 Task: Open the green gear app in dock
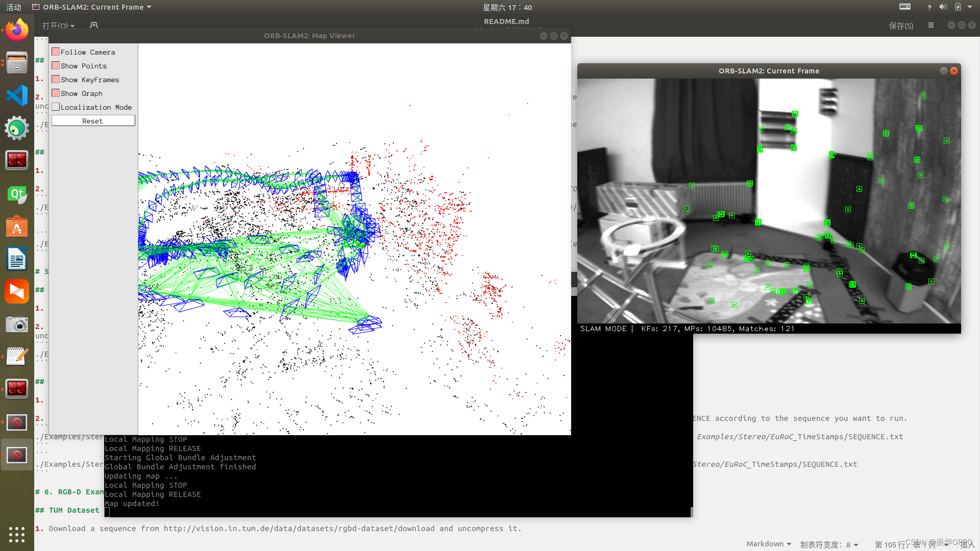tap(17, 128)
